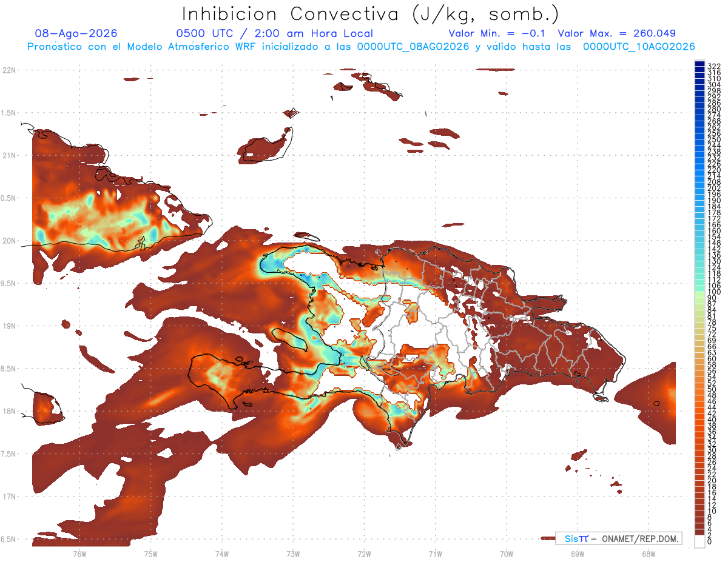Click the colorbar value '20'

pos(712,481)
